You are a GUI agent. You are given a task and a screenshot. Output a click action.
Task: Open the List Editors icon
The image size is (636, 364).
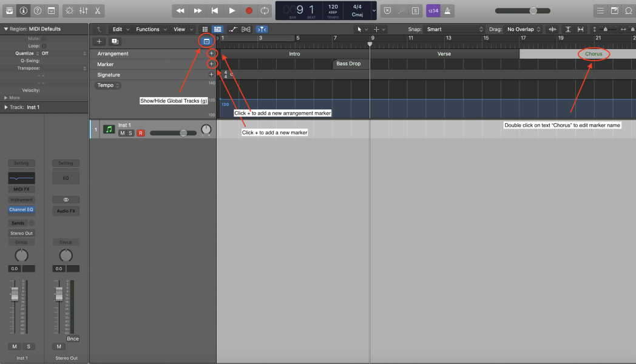(600, 10)
